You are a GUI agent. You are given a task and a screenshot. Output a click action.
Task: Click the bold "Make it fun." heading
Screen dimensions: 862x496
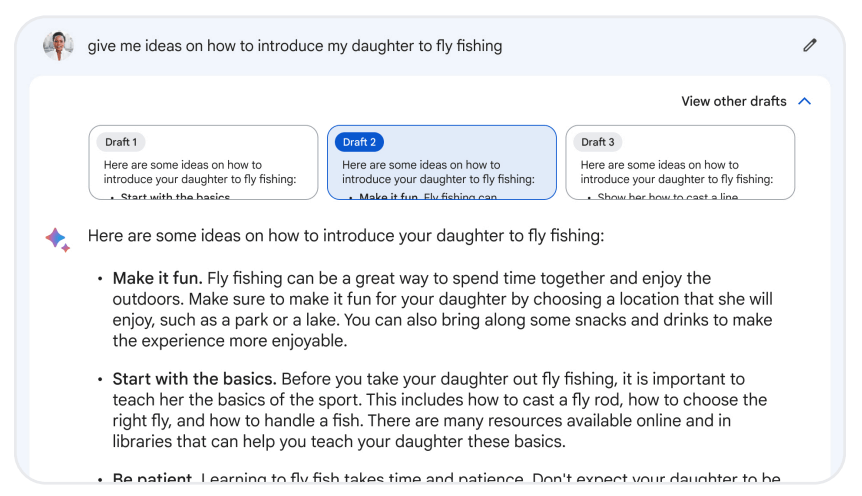[157, 278]
